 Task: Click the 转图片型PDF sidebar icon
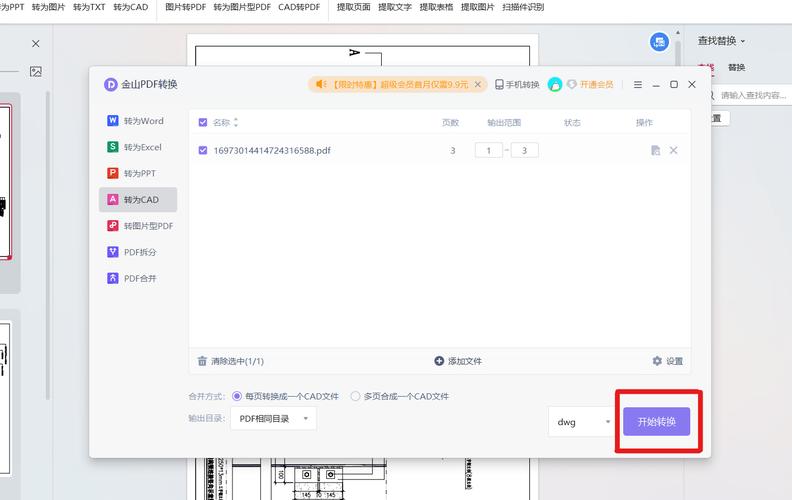point(113,226)
